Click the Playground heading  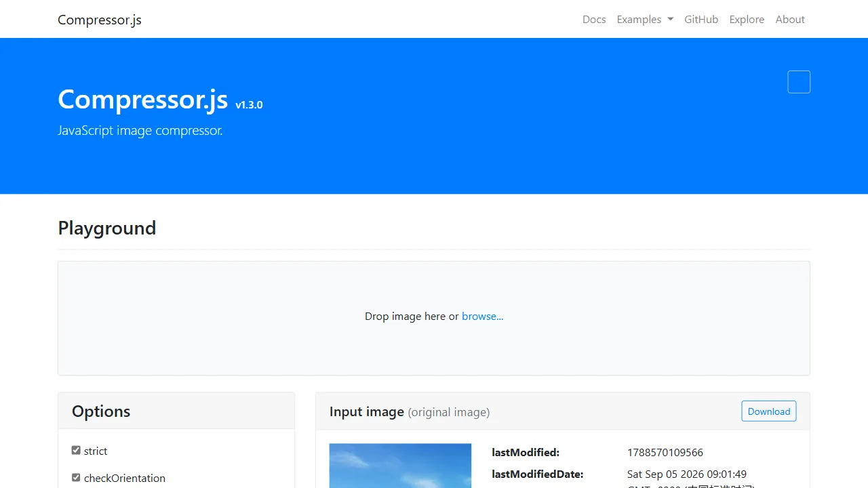(107, 228)
